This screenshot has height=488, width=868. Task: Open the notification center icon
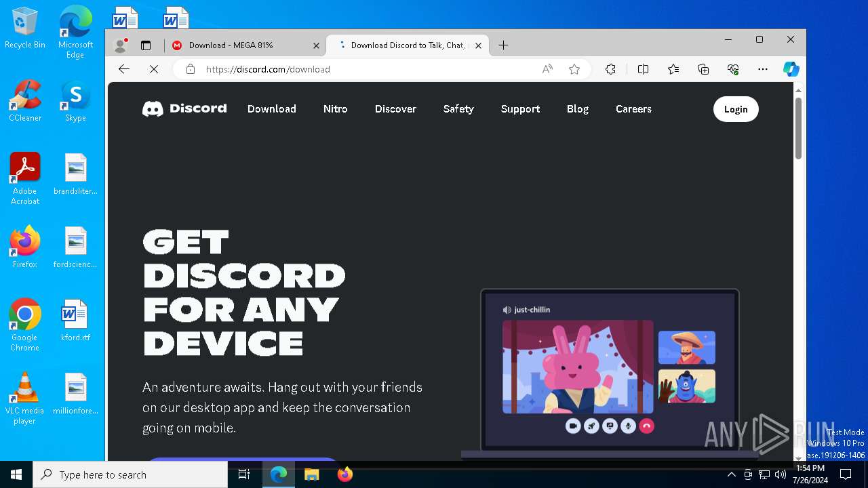[846, 474]
